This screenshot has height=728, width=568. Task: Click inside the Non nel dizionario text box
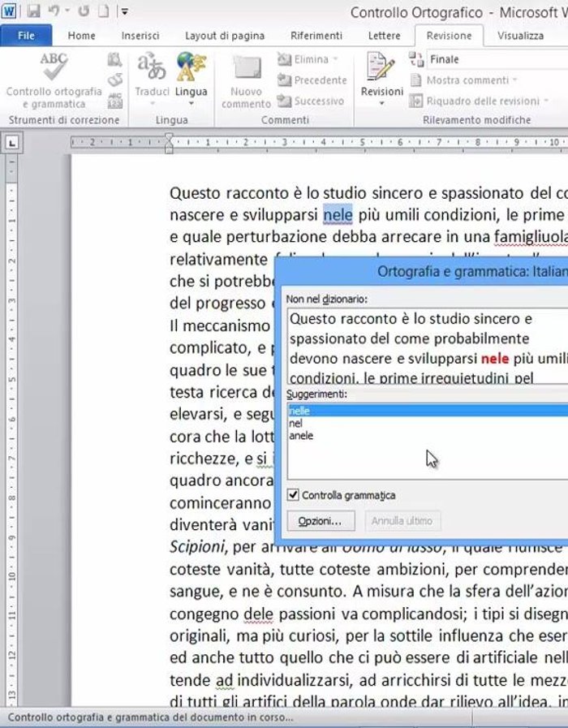click(428, 346)
